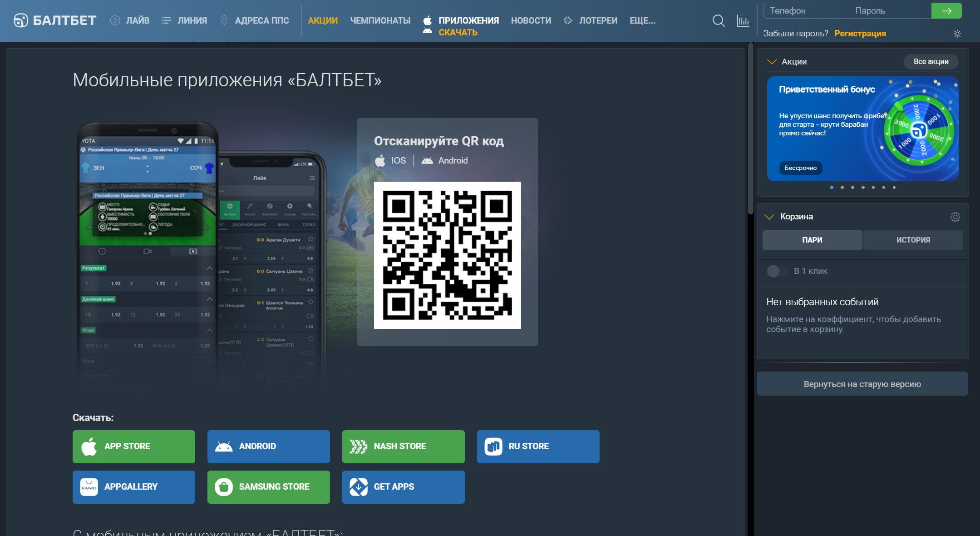This screenshot has height=536, width=980.
Task: Collapse the Акции panel chevron
Action: [772, 62]
